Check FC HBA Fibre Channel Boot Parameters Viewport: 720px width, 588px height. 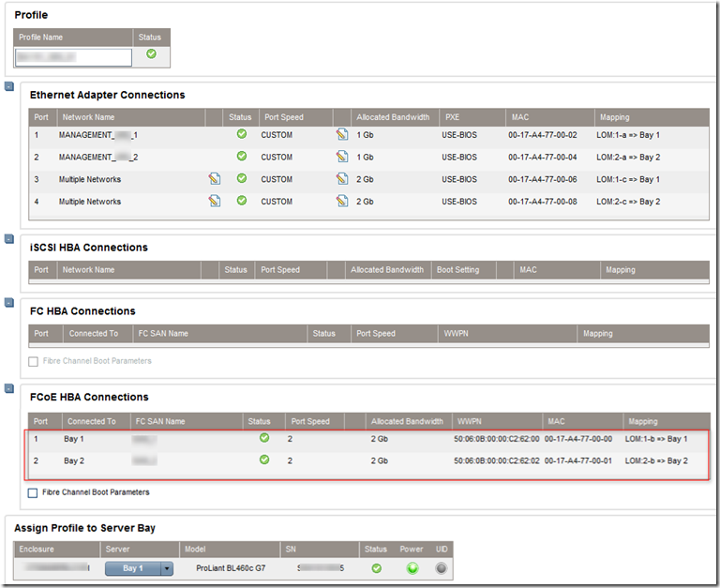(x=34, y=361)
